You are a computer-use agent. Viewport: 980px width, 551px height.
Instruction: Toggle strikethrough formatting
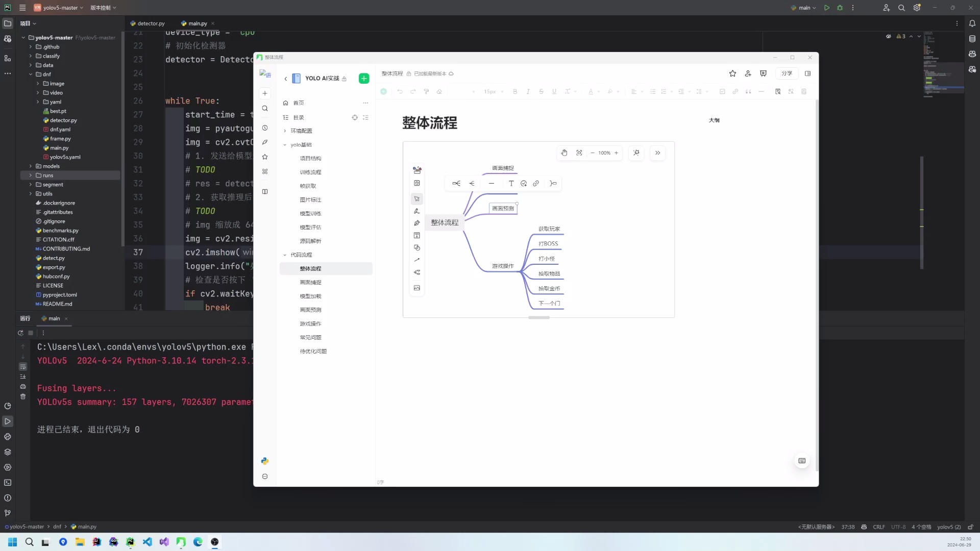pos(541,91)
